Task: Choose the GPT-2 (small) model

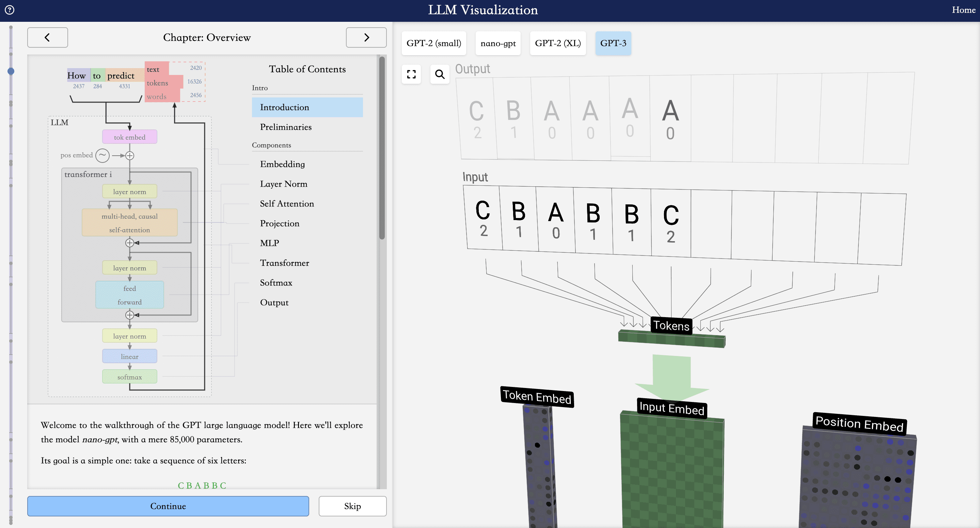Action: tap(434, 43)
